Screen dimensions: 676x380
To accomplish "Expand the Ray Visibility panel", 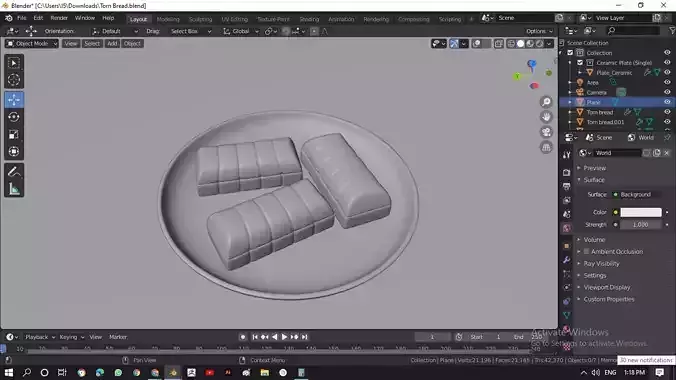I will (x=601, y=264).
